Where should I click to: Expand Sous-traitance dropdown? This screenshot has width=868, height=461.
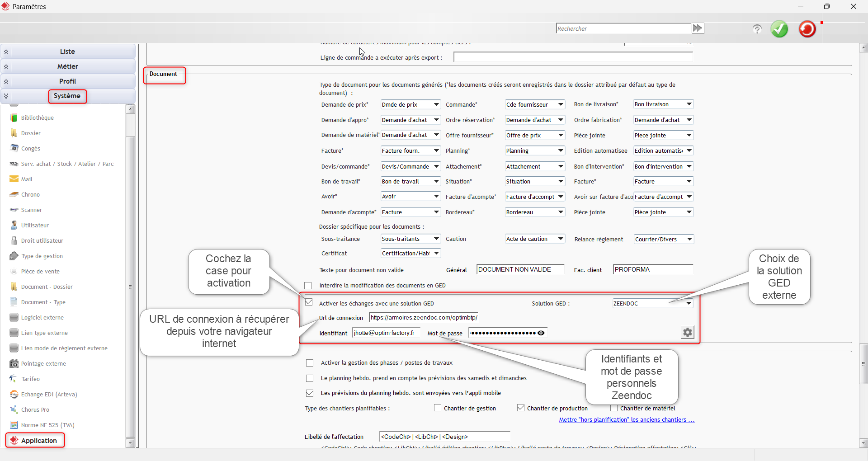pos(410,239)
